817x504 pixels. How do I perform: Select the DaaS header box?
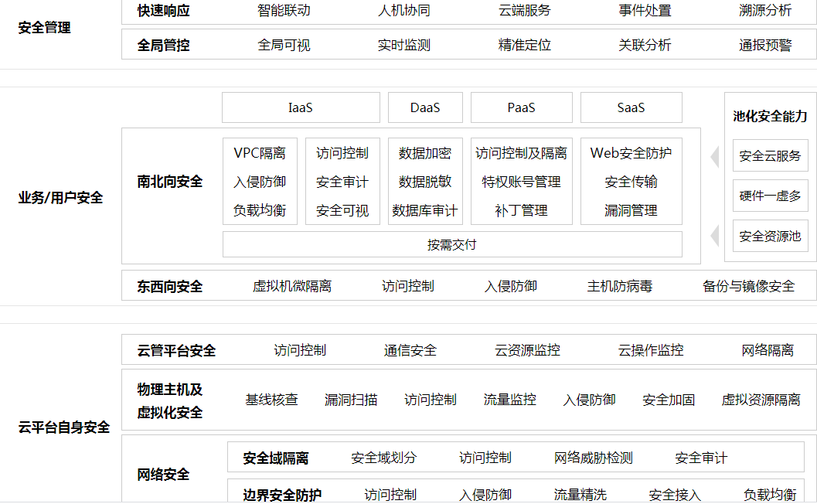pos(425,107)
